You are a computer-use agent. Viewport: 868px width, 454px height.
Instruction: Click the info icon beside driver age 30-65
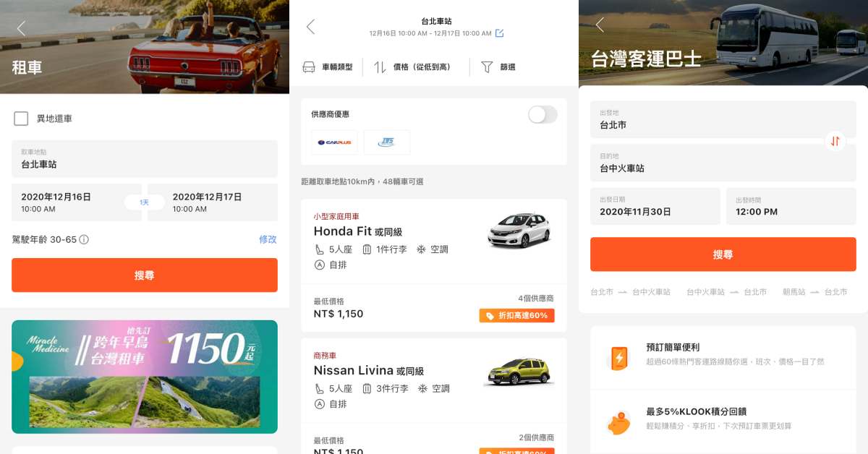click(x=84, y=239)
